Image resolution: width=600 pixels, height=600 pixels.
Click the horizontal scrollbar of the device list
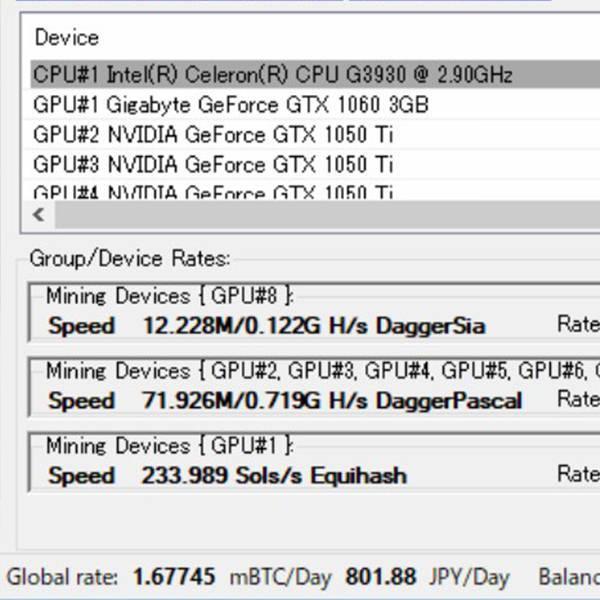327,215
